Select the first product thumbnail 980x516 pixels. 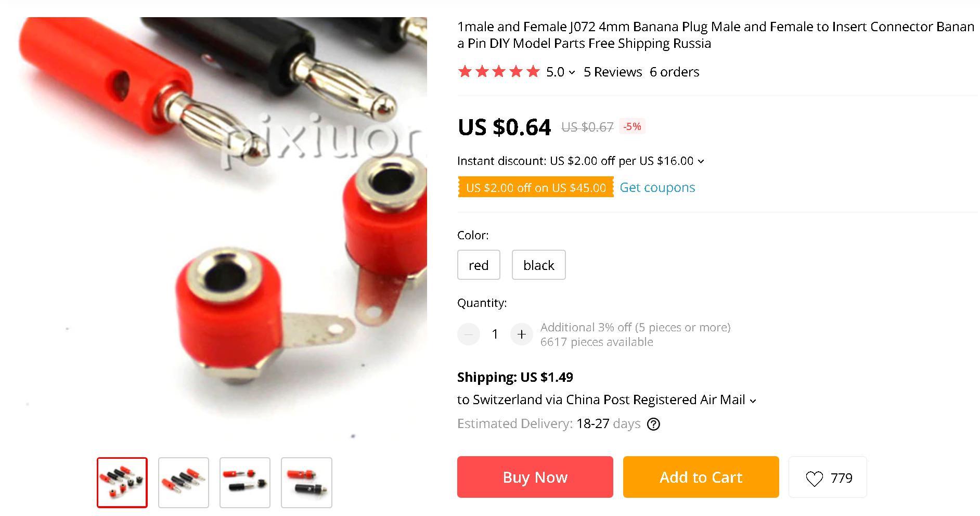point(122,483)
